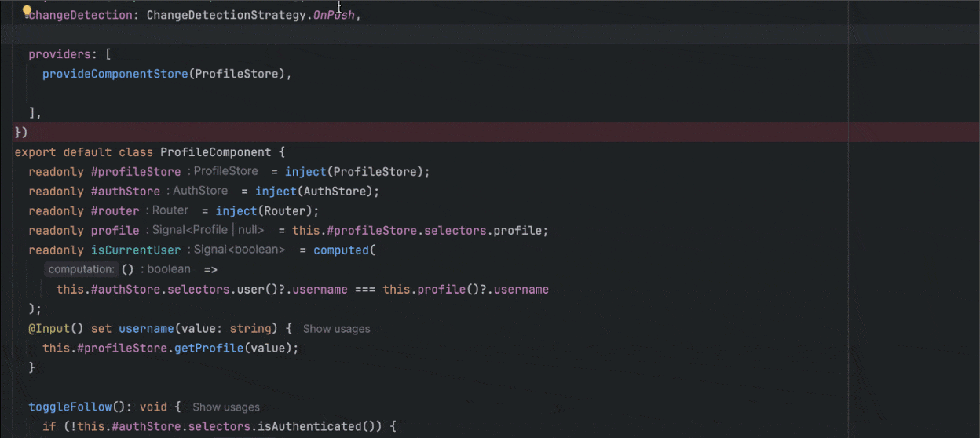
Task: Click the 'computed' function call
Action: coord(341,250)
